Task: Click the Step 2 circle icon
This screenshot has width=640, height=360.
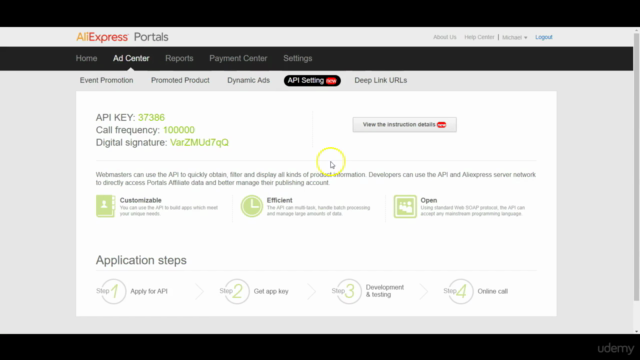Action: (x=236, y=291)
